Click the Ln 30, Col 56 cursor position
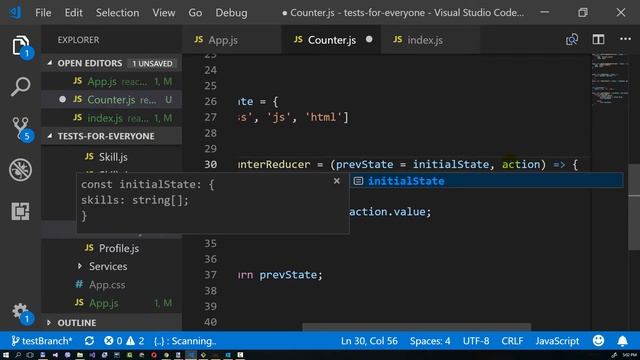The width and height of the screenshot is (640, 360). click(x=369, y=341)
